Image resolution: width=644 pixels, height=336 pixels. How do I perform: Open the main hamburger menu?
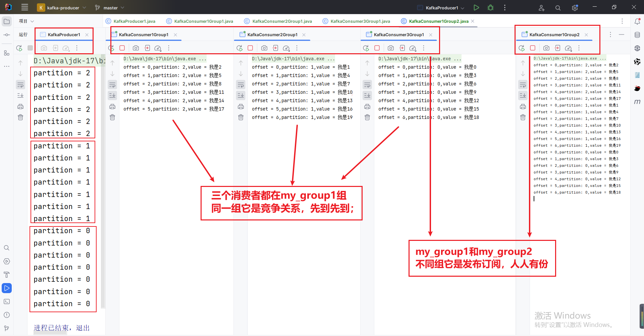[x=24, y=7]
